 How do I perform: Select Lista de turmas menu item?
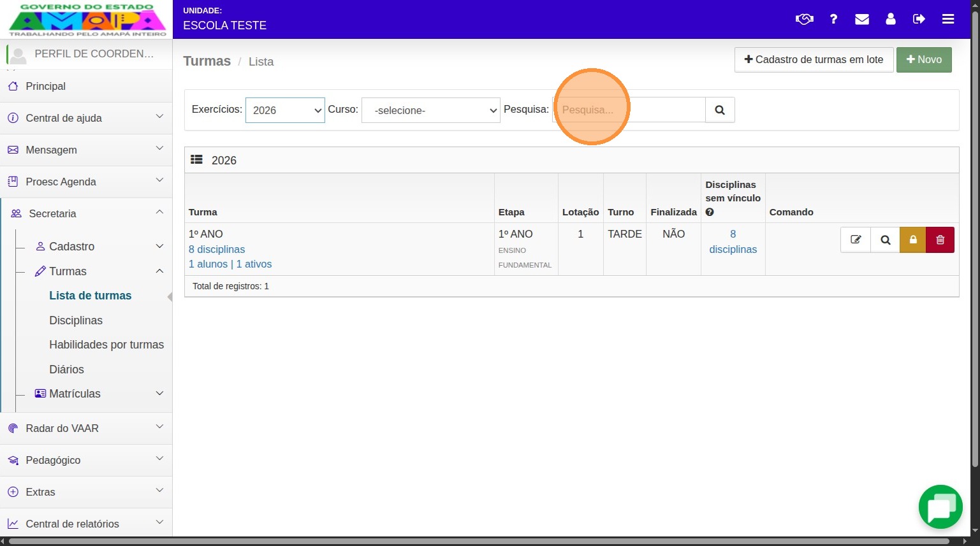coord(90,296)
